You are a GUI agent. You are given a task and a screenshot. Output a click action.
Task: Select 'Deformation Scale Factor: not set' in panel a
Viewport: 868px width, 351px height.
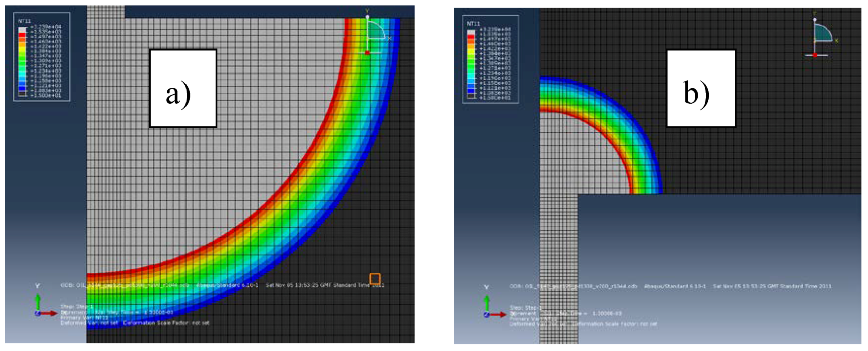click(166, 323)
